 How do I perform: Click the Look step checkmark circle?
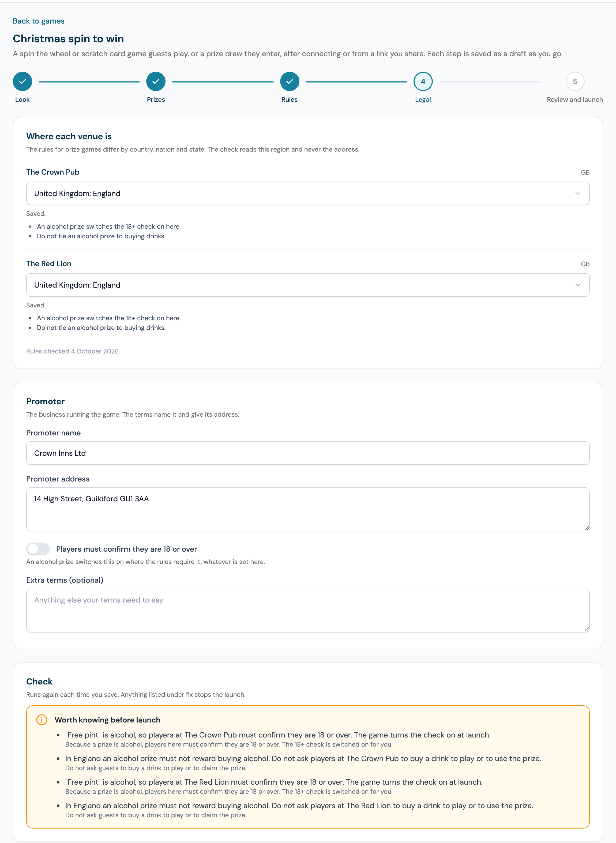tap(22, 81)
